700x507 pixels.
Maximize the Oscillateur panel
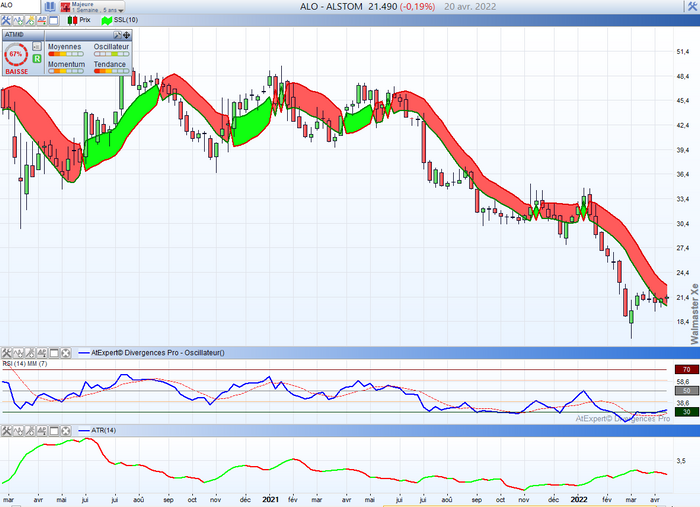(54, 353)
